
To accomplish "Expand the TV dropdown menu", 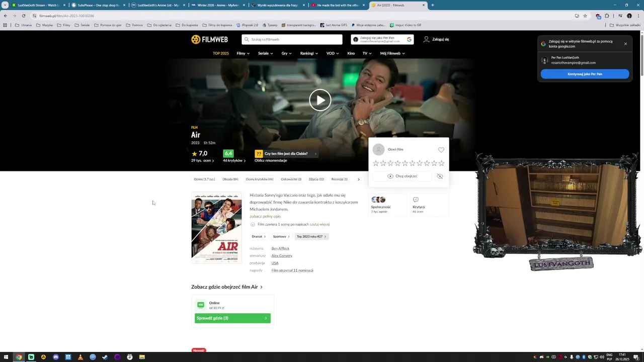I will pyautogui.click(x=367, y=53).
